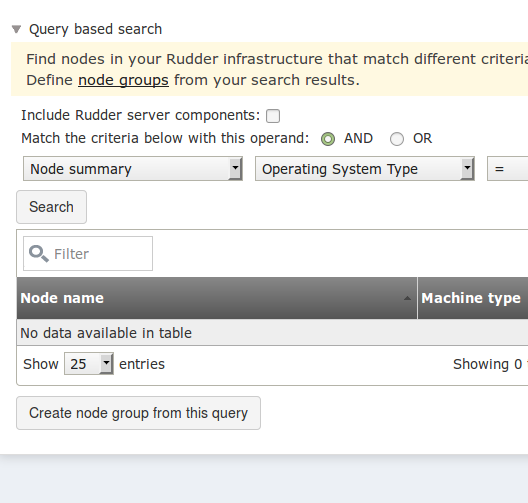Collapse the Query based search section
Image resolution: width=528 pixels, height=503 pixels.
(16, 29)
